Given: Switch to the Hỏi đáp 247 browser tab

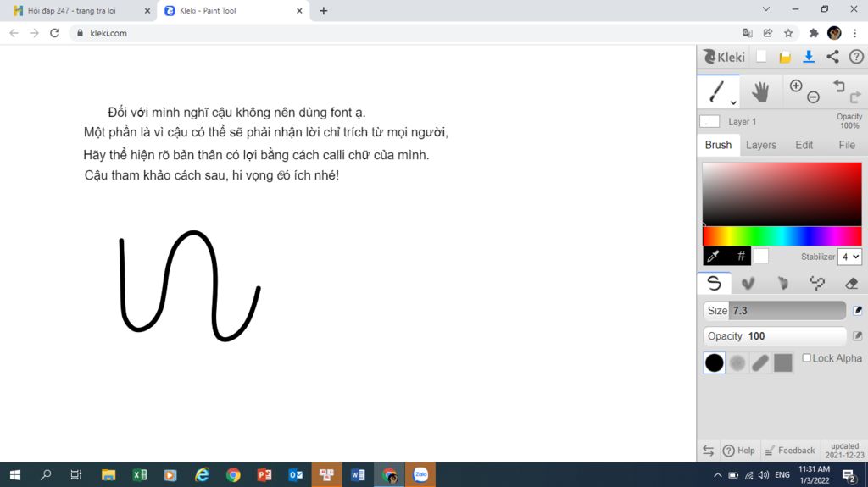Looking at the screenshot, I should coord(72,10).
